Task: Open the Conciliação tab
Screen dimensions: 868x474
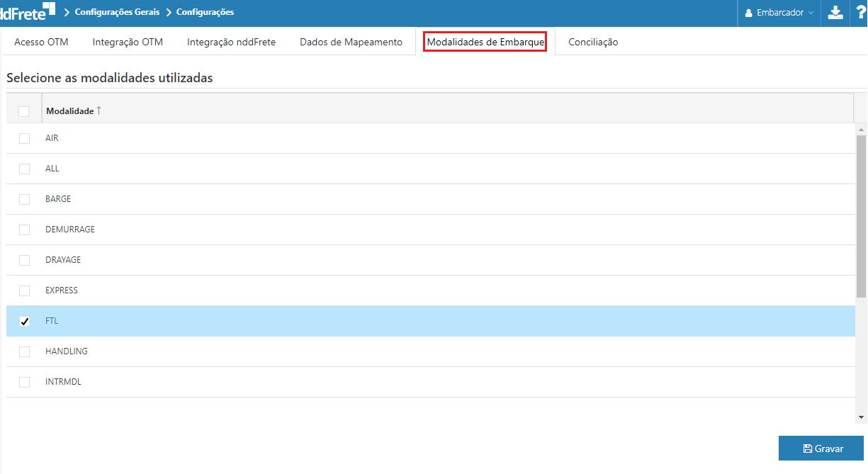Action: tap(593, 42)
